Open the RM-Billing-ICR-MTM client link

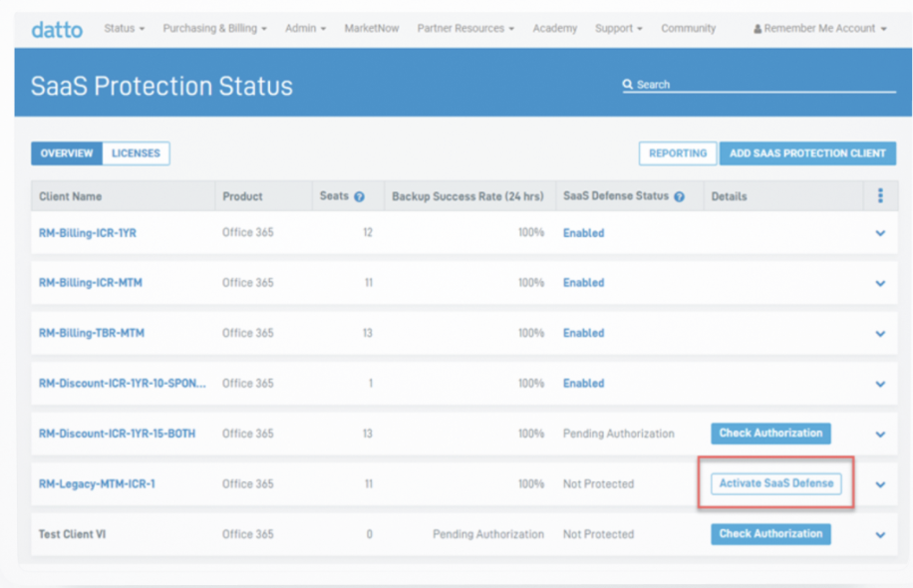[x=91, y=282]
